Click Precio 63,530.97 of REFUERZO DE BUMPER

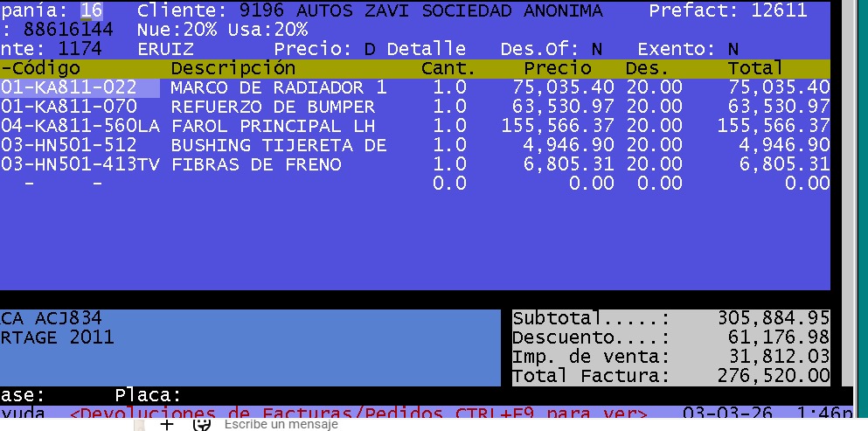point(563,107)
